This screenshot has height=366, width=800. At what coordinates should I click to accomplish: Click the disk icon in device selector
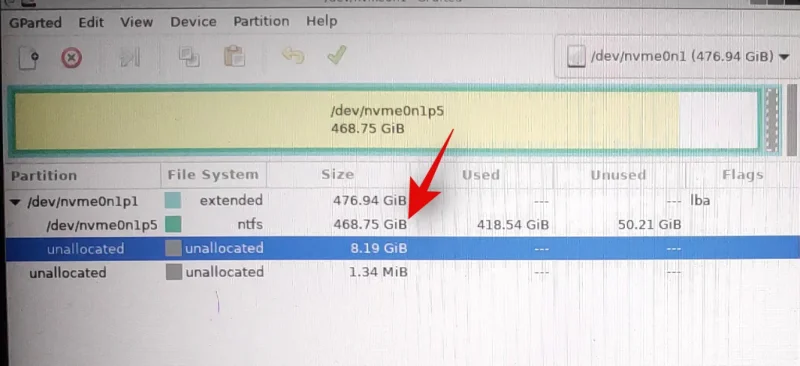577,57
